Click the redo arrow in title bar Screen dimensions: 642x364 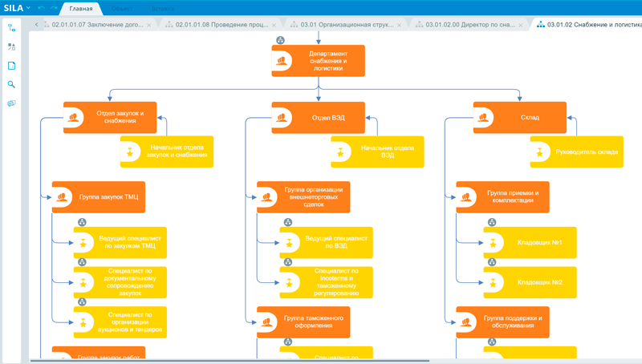coord(53,8)
